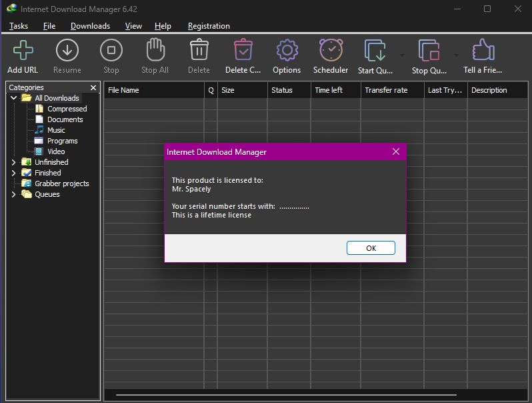The height and width of the screenshot is (403, 532).
Task: Click the Add URL toolbar icon
Action: [x=23, y=50]
